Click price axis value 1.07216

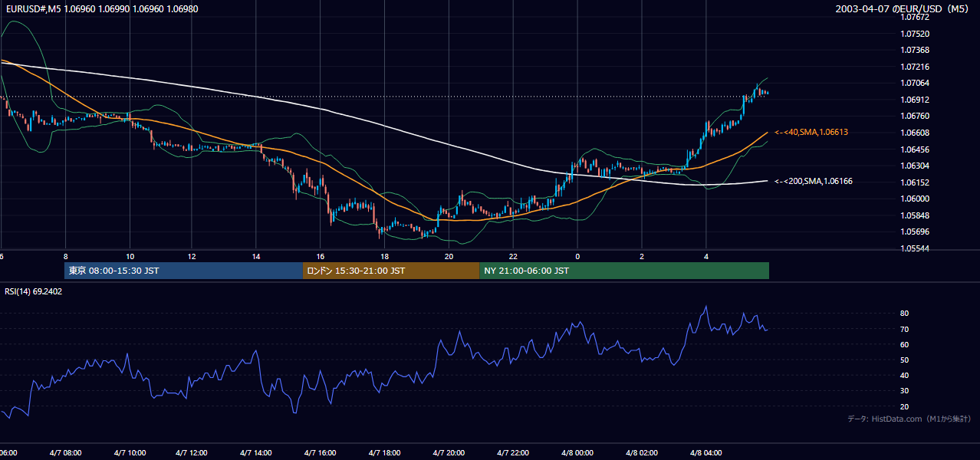(x=914, y=67)
